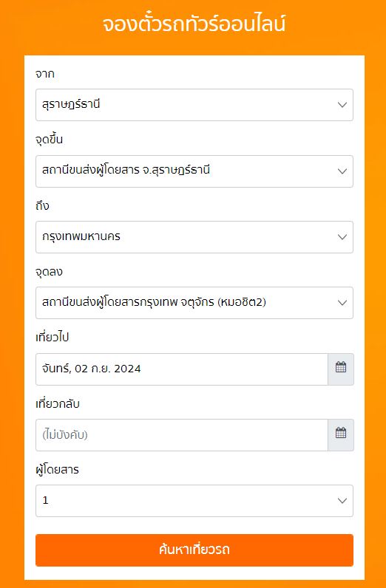This screenshot has width=386, height=588.
Task: Expand the จุดลง dropdown showing หมอชิต2
Action: point(194,303)
